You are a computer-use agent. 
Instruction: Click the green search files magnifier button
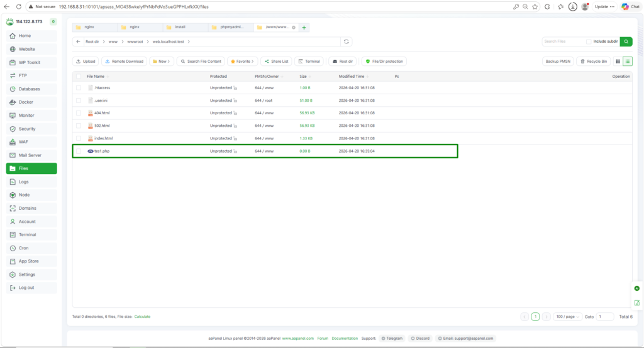626,41
